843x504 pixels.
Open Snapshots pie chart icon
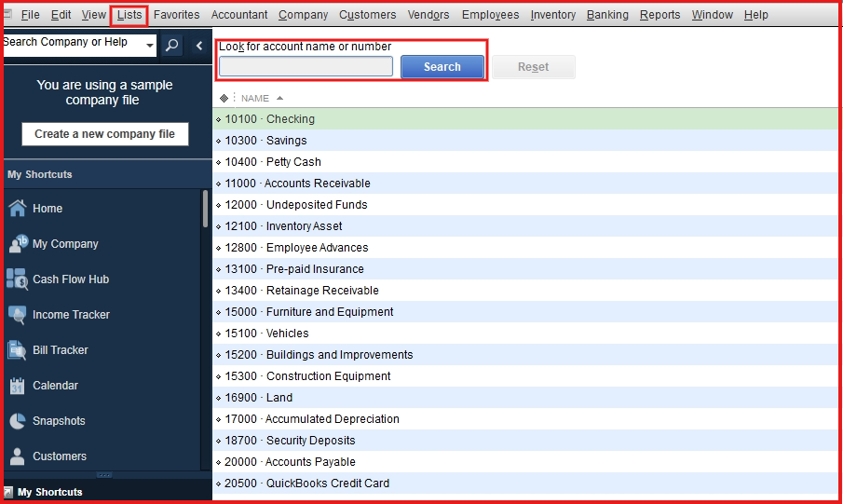(17, 421)
